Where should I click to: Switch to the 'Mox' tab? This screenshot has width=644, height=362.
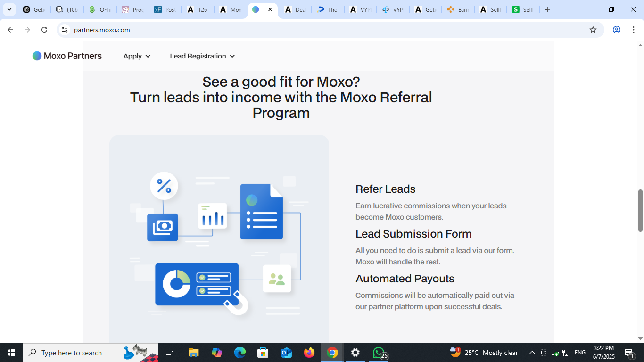click(x=230, y=9)
